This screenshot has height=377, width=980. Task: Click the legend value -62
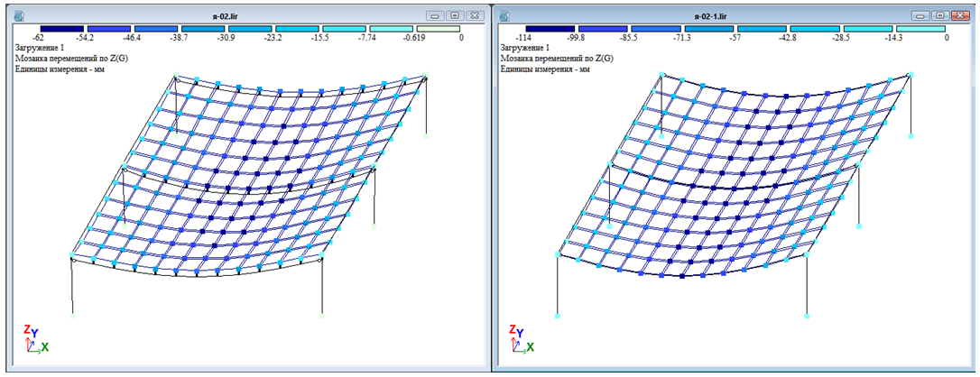(40, 38)
